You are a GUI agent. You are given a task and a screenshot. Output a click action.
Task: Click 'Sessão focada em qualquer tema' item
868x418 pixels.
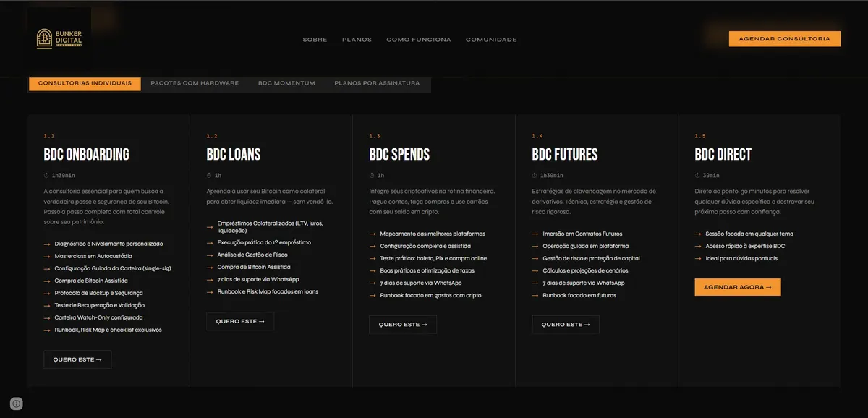(x=749, y=234)
